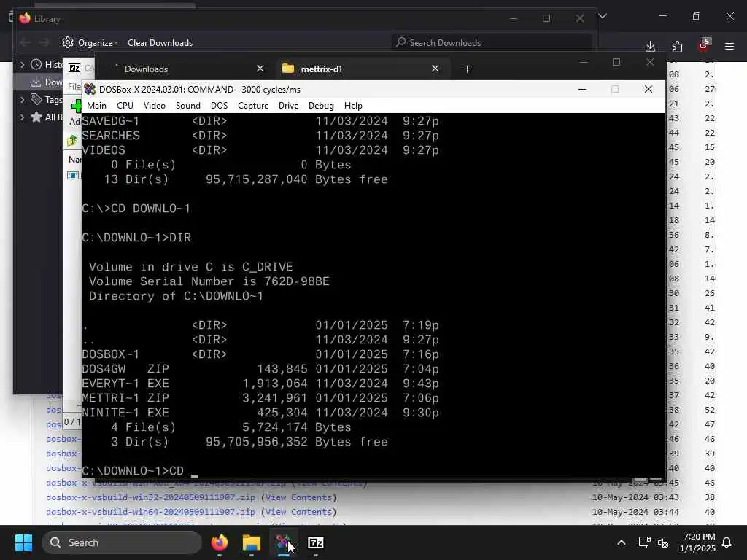Click View Contents link for win32 zip
The height and width of the screenshot is (560, 747).
point(298,497)
